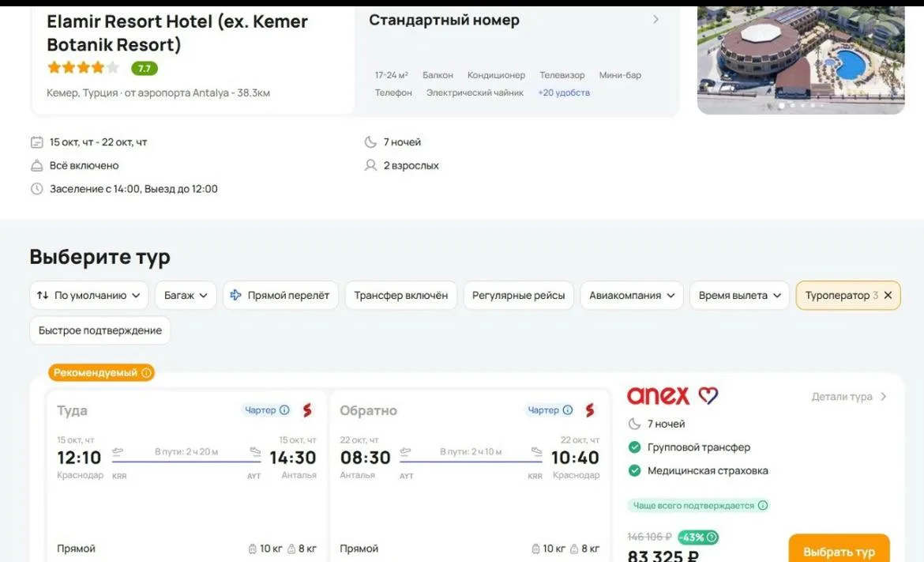The height and width of the screenshot is (562, 924).
Task: Open the По умолчанию sorting dropdown
Action: (x=89, y=296)
